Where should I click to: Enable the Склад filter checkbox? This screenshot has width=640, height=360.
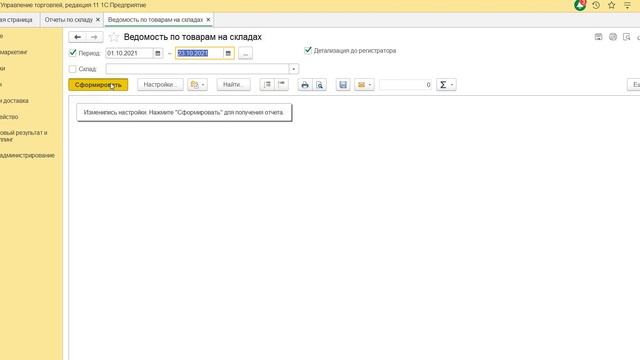pos(73,69)
